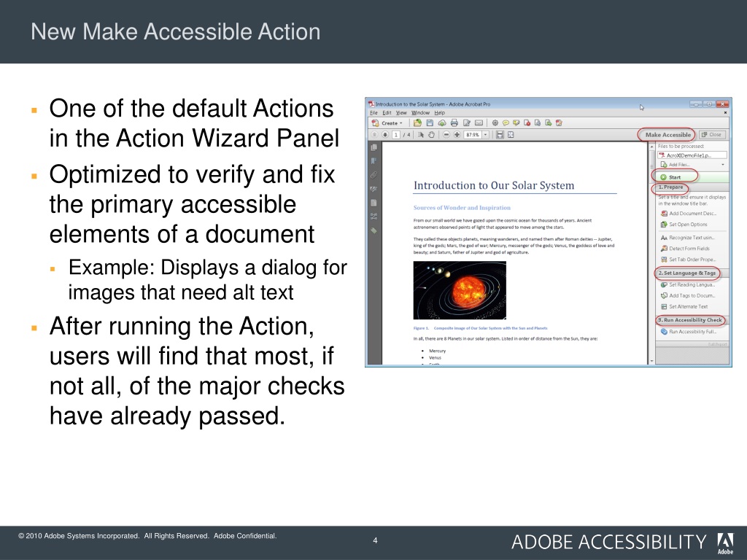Expand the Create button dropdown arrow
This screenshot has width=747, height=560.
click(401, 123)
